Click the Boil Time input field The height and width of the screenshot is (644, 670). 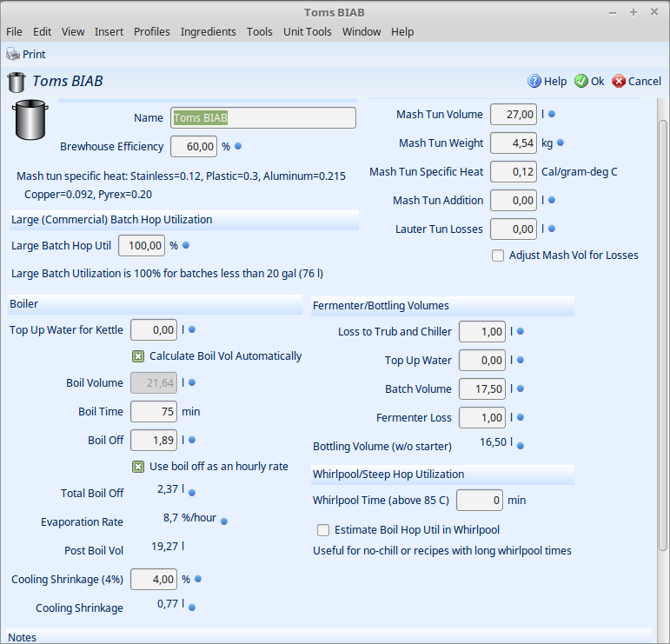point(154,411)
